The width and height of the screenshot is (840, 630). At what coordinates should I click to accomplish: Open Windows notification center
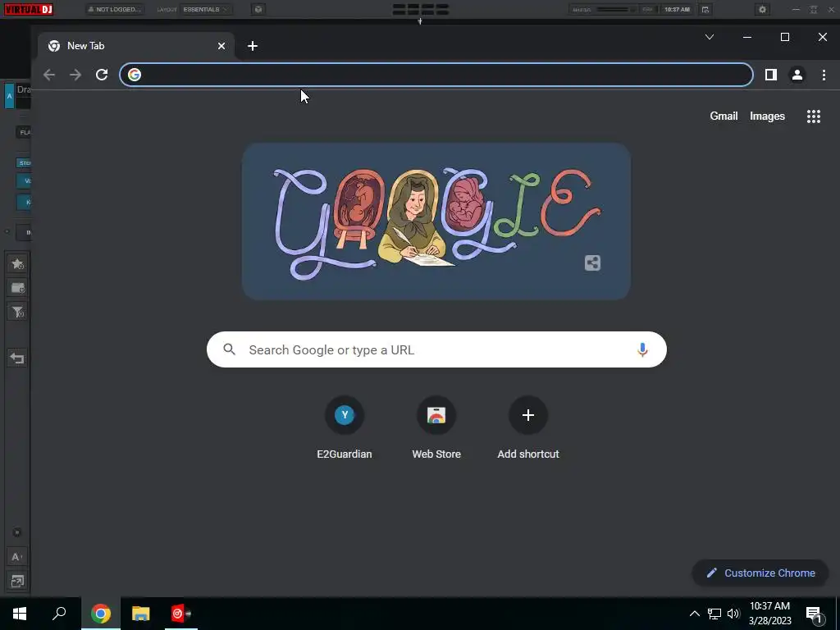click(815, 615)
